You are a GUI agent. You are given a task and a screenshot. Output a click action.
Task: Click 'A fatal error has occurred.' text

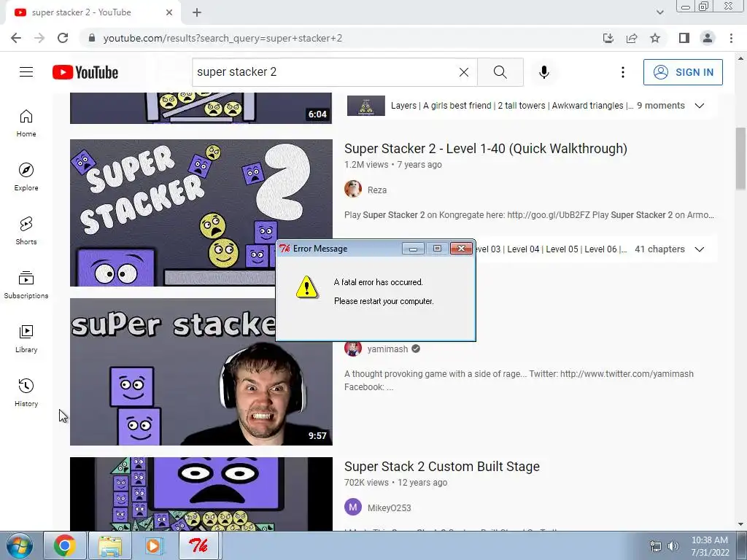pos(379,282)
